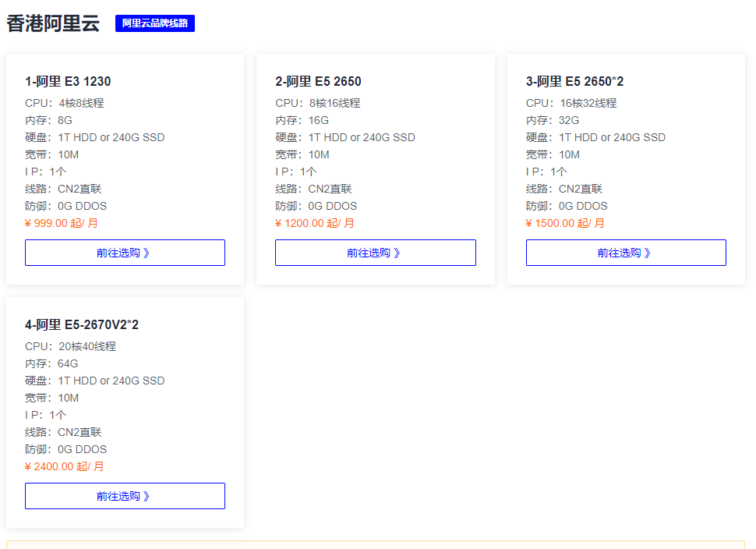Click 前往选购 under 1-阿里 E3 1230
Screen dimensions: 756x549
point(125,253)
